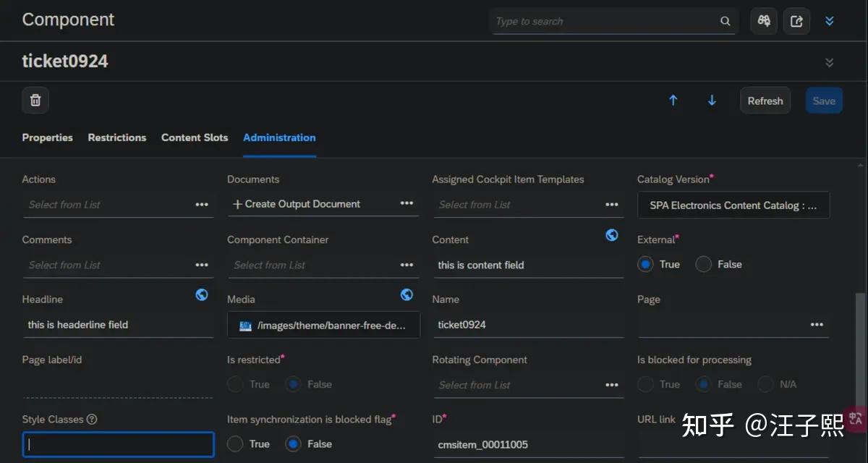Set External to False

(x=703, y=264)
